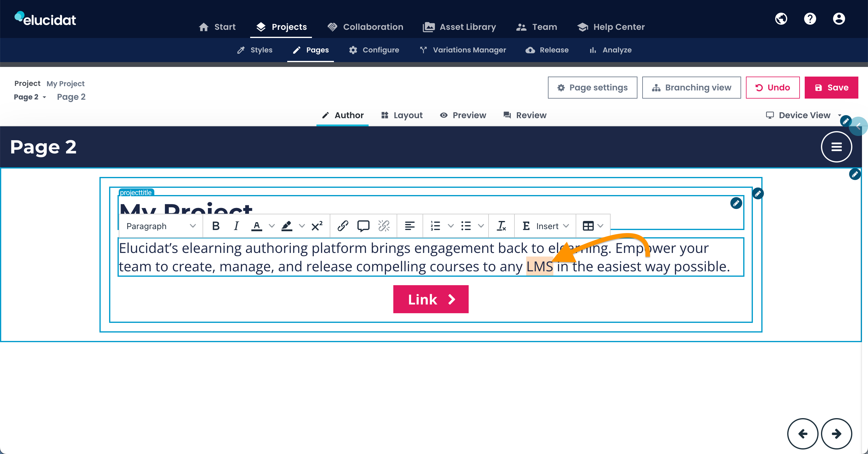Viewport: 868px width, 454px height.
Task: Select the Layout view tab
Action: tap(402, 115)
